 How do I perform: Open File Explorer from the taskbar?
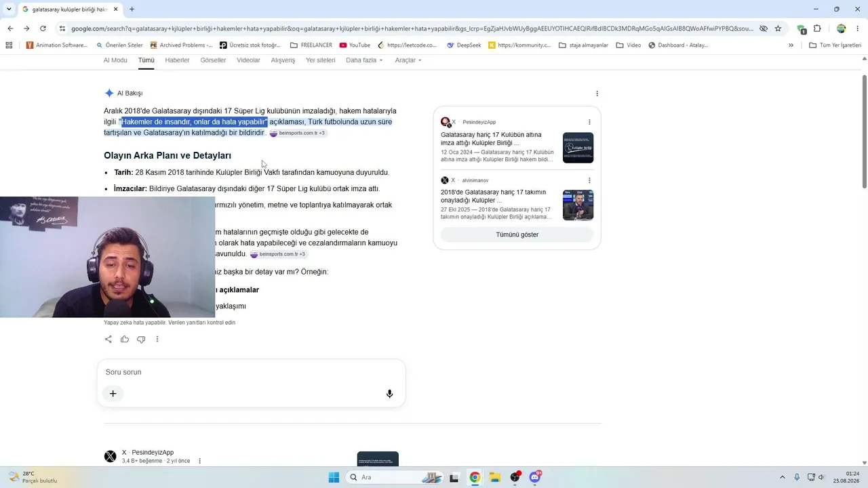[x=495, y=477]
